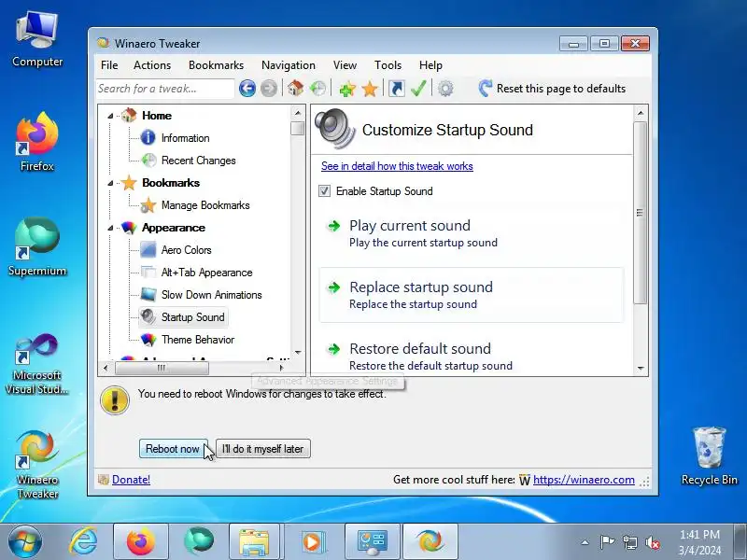Open the Navigation menu
Image resolution: width=747 pixels, height=560 pixels.
click(289, 65)
